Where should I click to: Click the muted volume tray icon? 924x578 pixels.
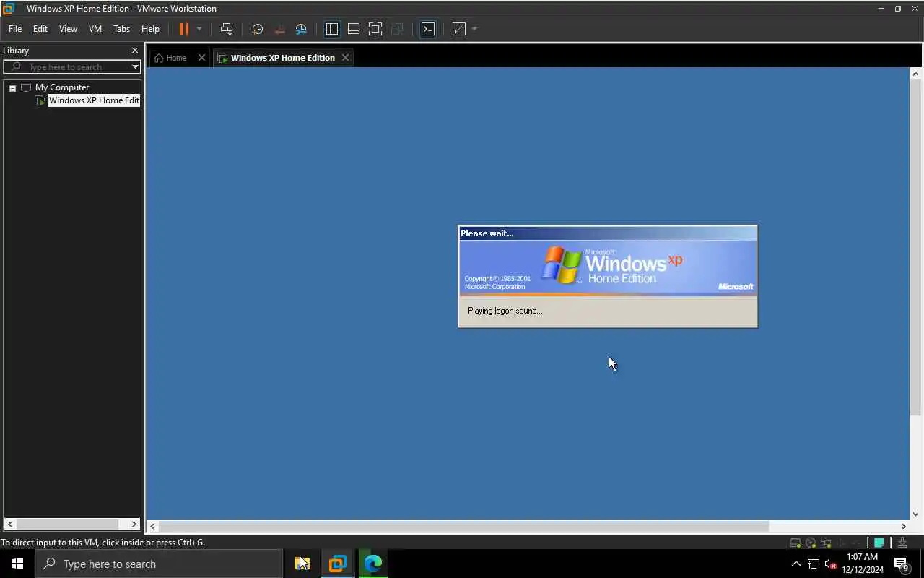click(831, 564)
